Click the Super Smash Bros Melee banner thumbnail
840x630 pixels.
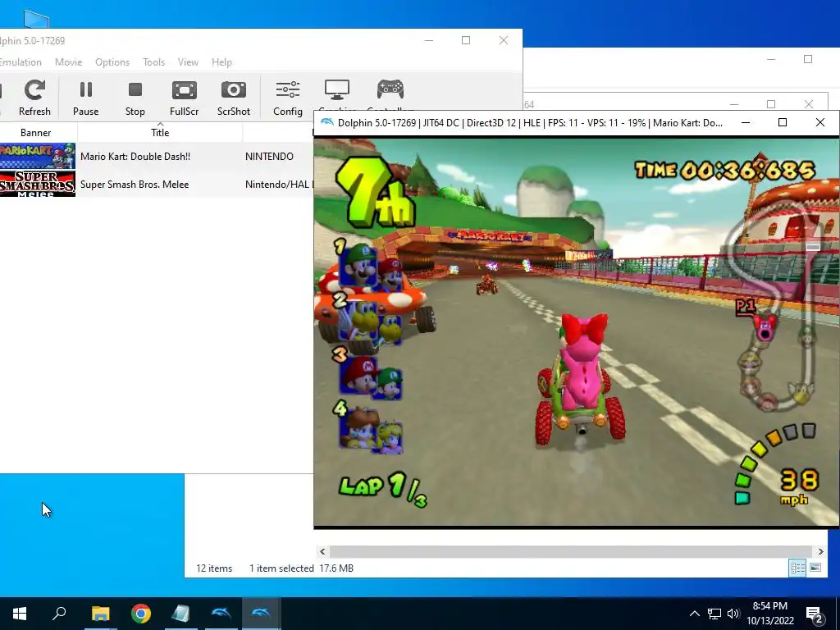38,184
